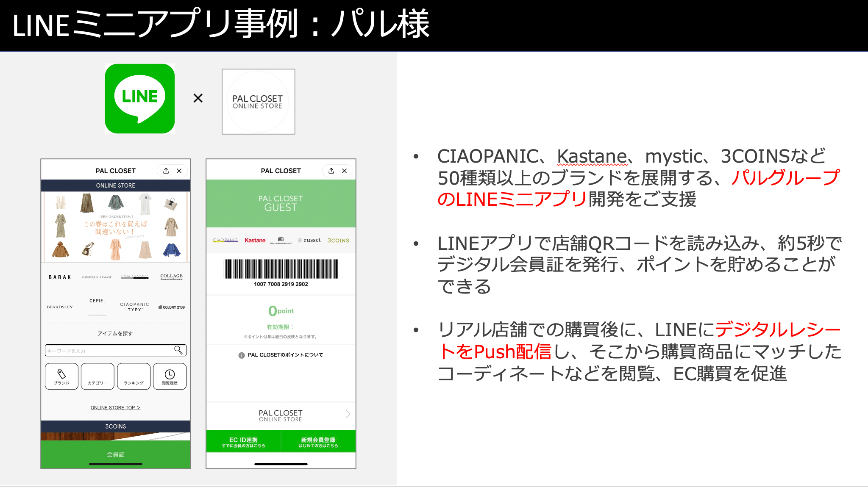
Task: Tap the PAL CLOSET ONLINE STORE logo
Action: click(x=258, y=101)
